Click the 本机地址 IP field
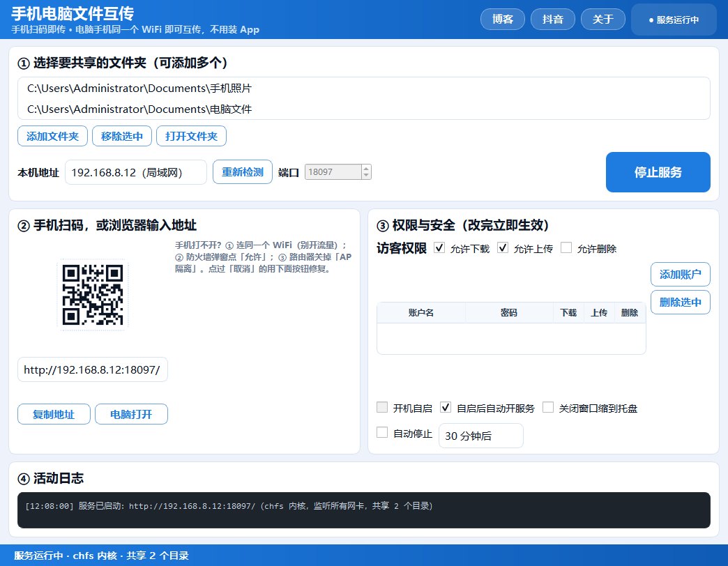This screenshot has height=566, width=728. point(135,172)
